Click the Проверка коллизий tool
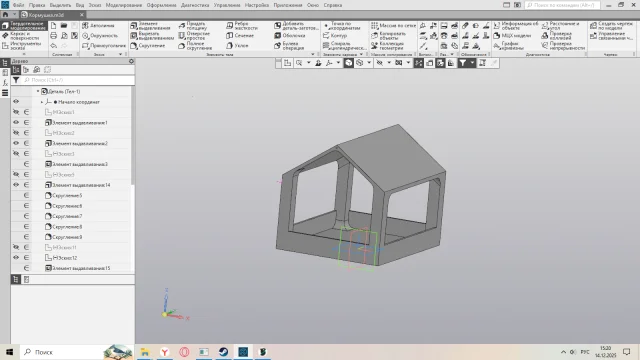Image resolution: width=640 pixels, height=360 pixels. pyautogui.click(x=556, y=36)
